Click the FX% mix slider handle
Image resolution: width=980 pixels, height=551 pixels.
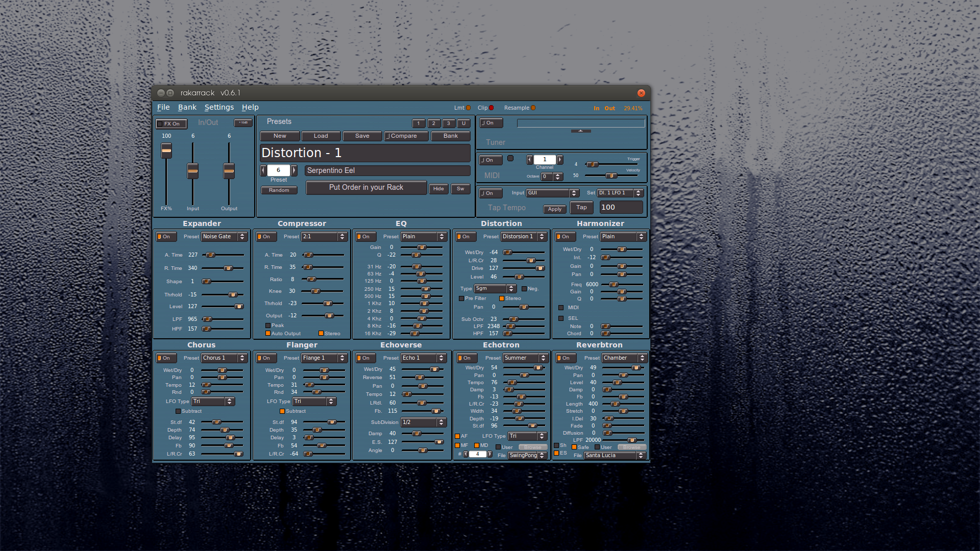pos(166,151)
